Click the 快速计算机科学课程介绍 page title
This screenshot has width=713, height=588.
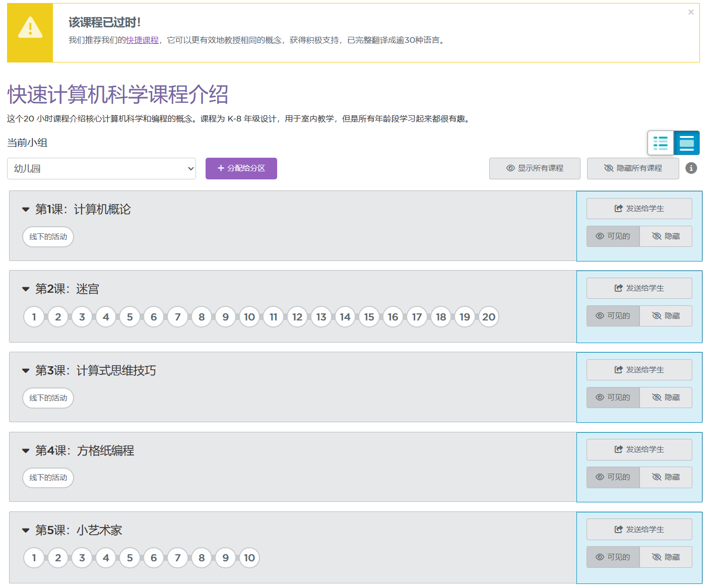118,94
